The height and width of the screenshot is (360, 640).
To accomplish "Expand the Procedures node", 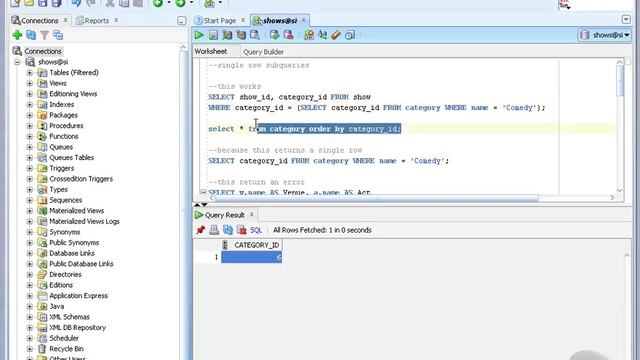I will (29, 126).
